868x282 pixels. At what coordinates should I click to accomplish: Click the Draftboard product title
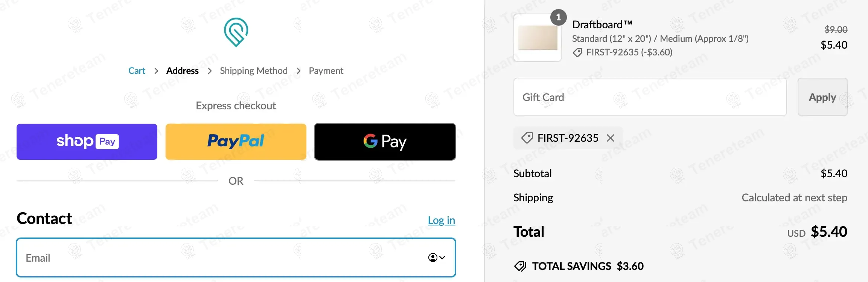pos(602,25)
